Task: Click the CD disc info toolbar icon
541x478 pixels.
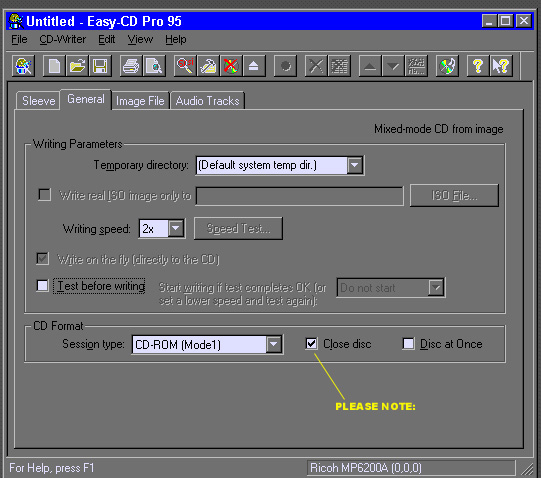Action: [x=447, y=66]
